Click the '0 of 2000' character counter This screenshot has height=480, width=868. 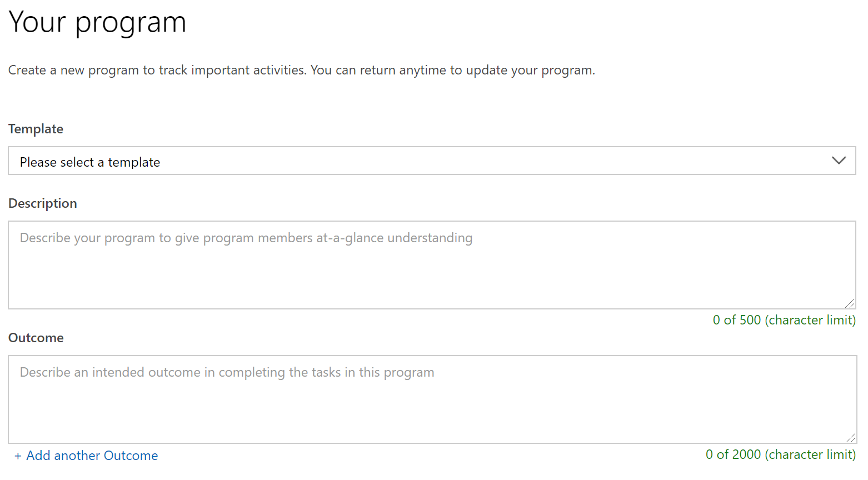[780, 454]
